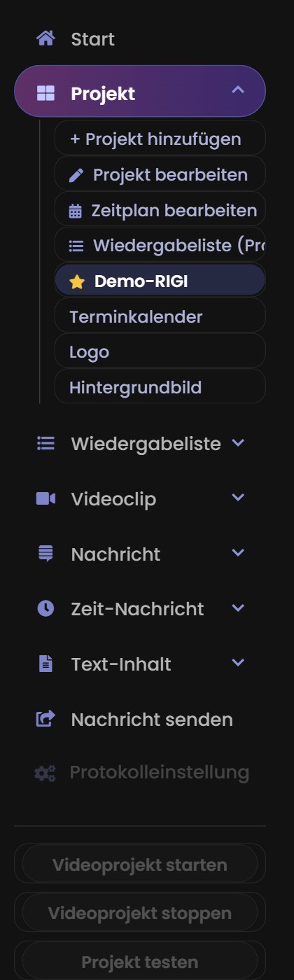Click the grid icon beside Projekt
Image resolution: width=294 pixels, height=980 pixels.
coord(45,94)
